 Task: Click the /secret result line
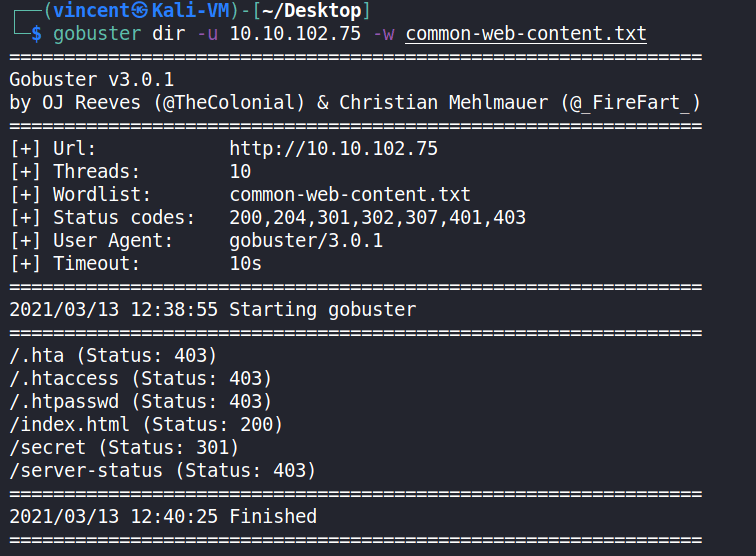[124, 447]
